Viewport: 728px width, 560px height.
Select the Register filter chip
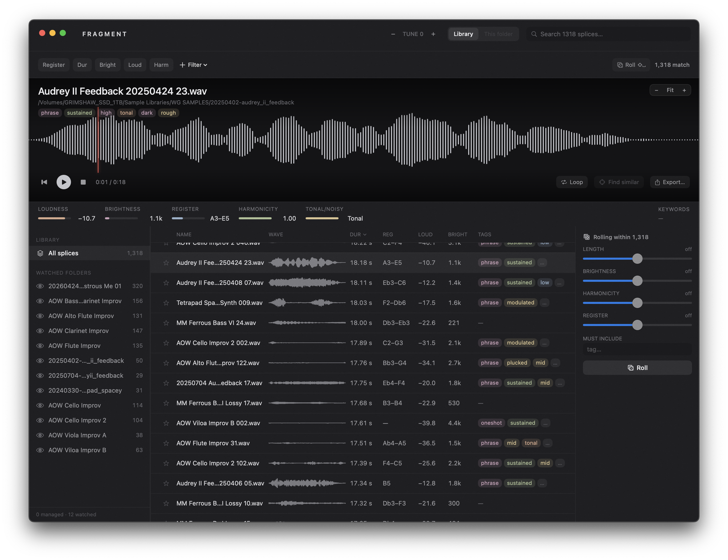pyautogui.click(x=54, y=65)
